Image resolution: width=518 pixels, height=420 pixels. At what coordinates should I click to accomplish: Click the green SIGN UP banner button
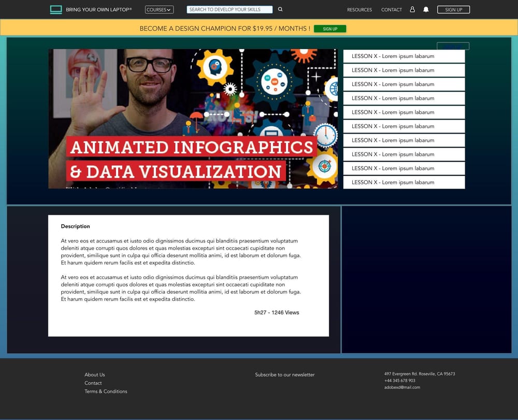tap(330, 28)
